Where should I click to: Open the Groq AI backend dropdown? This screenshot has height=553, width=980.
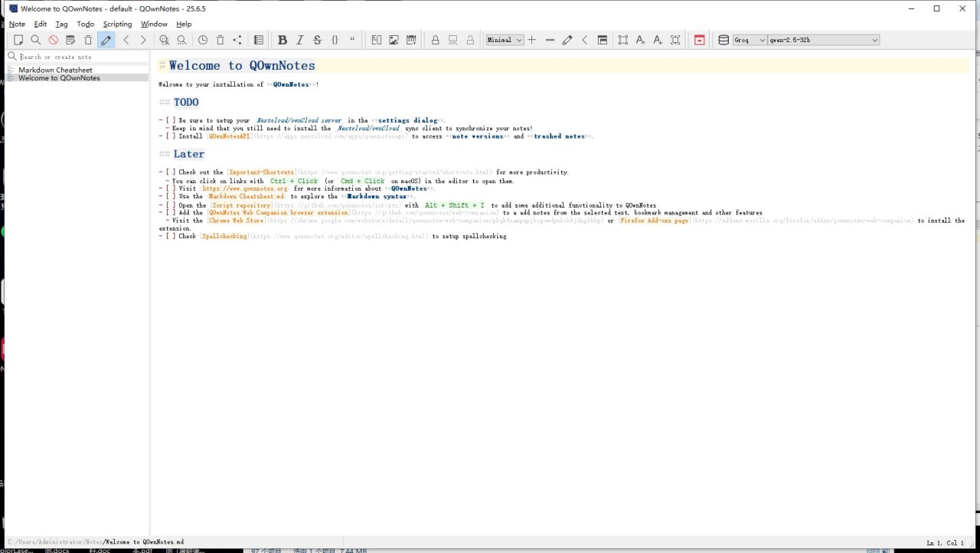coord(749,40)
